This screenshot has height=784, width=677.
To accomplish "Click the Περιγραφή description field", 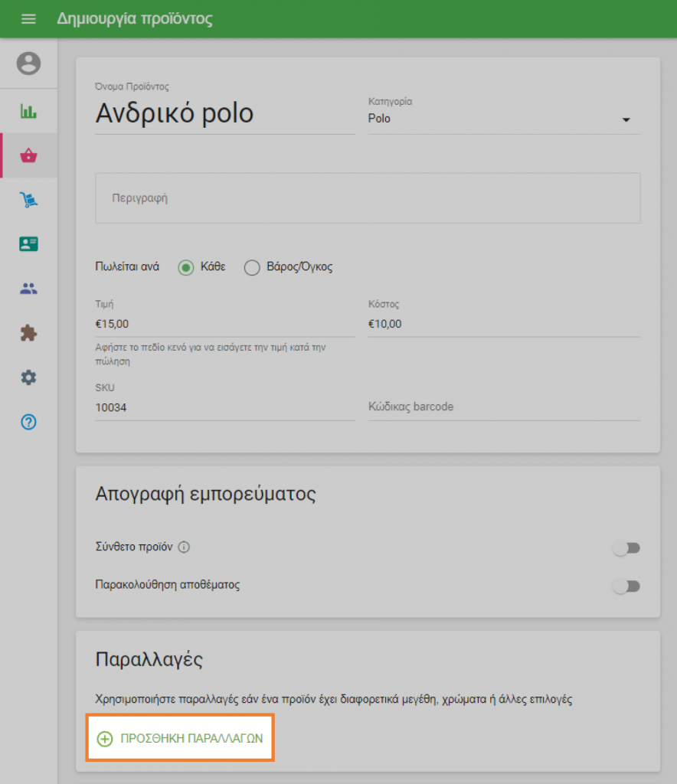I will [368, 198].
